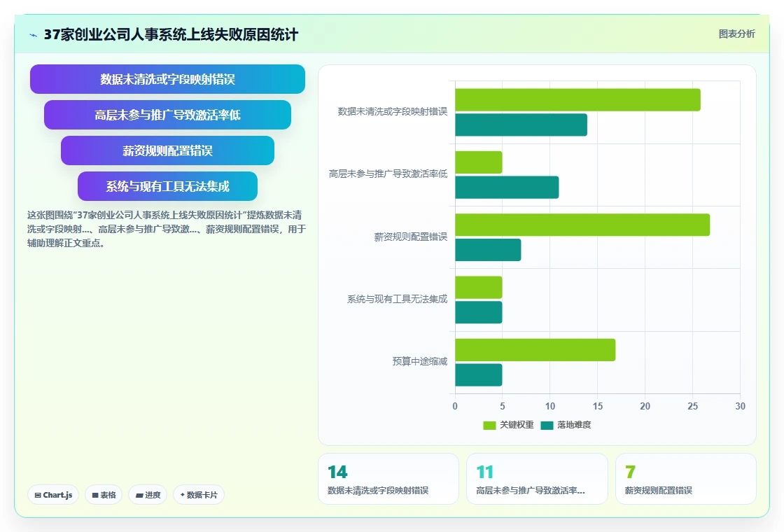Image resolution: width=784 pixels, height=532 pixels.
Task: Click the Chart.js tag chip
Action: point(53,495)
